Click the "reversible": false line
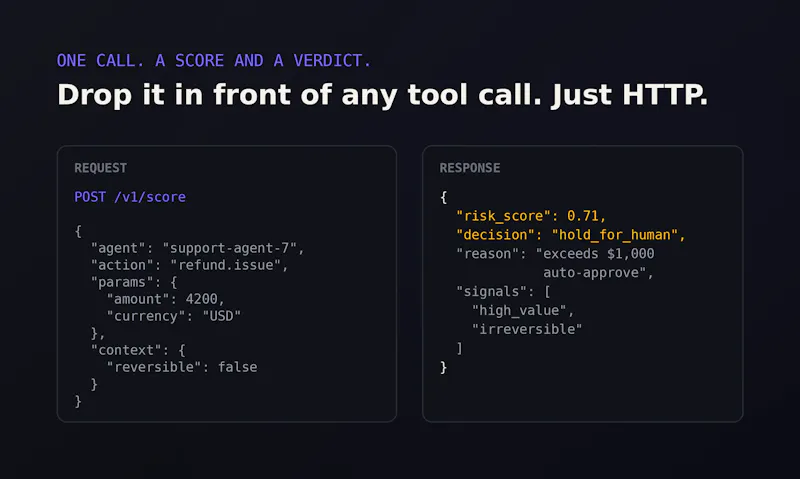The image size is (800, 479). [x=182, y=367]
